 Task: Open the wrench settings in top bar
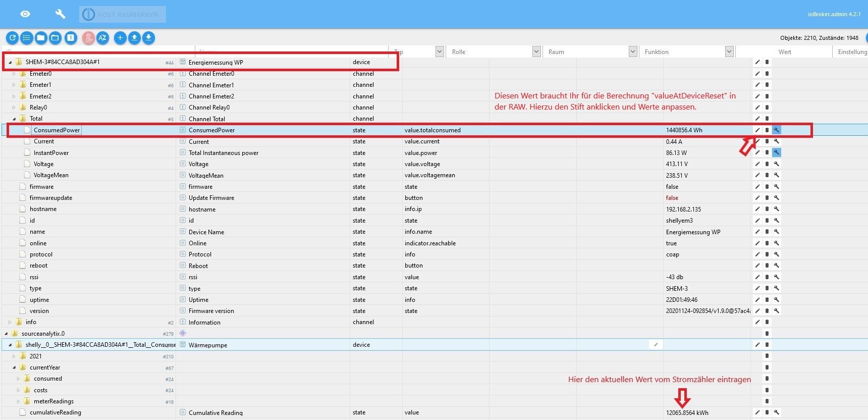(60, 14)
